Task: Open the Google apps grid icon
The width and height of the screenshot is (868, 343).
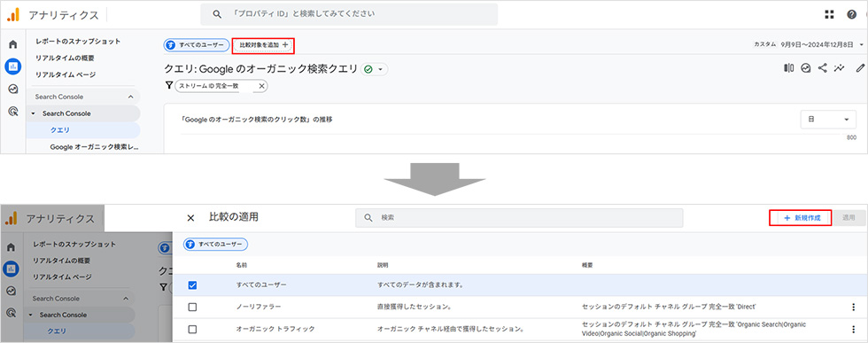Action: pos(829,14)
